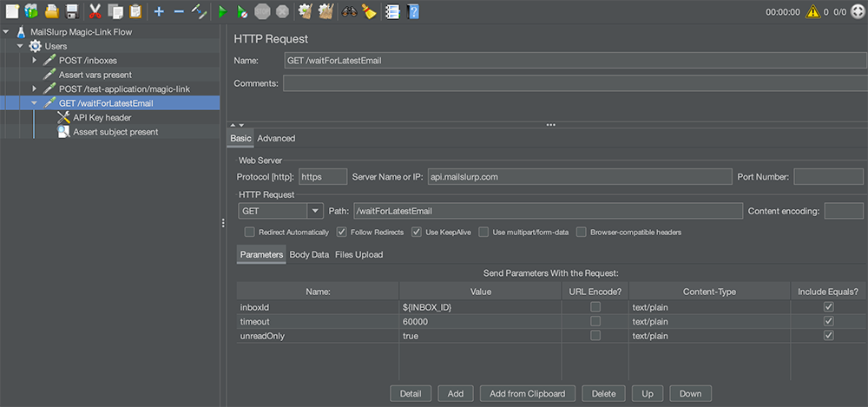Screen dimensions: 868x407
Task: Enable Use multipart/form-data checkbox
Action: coord(483,232)
